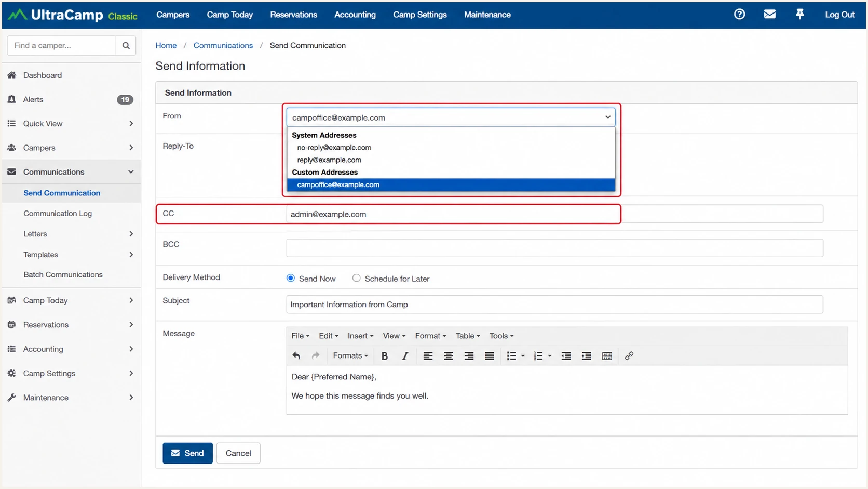Image resolution: width=868 pixels, height=489 pixels.
Task: Toggle italic formatting in editor
Action: (405, 356)
